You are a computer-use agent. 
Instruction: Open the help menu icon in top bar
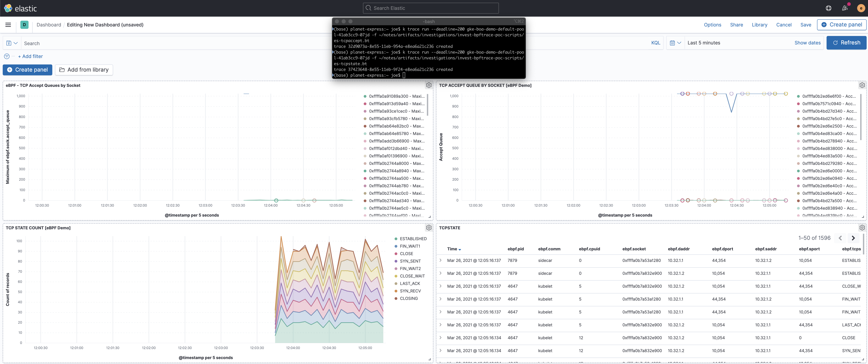pos(829,8)
